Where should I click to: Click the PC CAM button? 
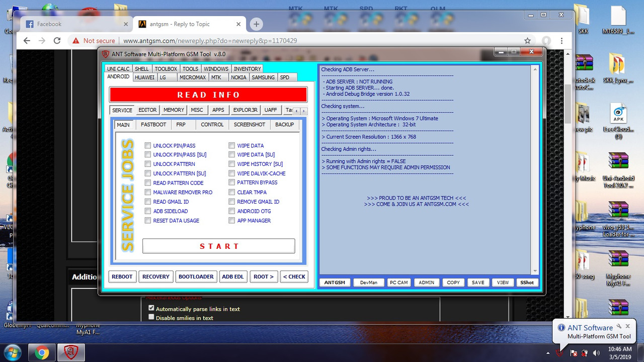(398, 283)
